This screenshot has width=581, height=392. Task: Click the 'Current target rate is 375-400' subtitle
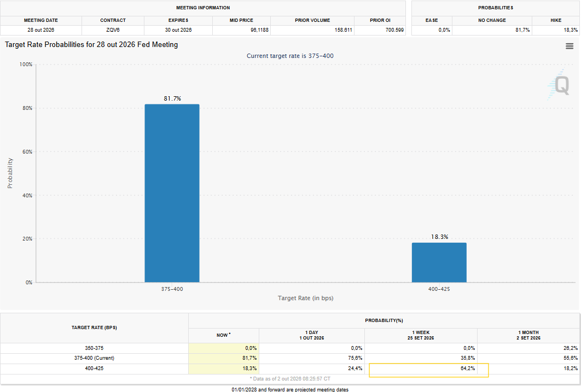pos(290,56)
